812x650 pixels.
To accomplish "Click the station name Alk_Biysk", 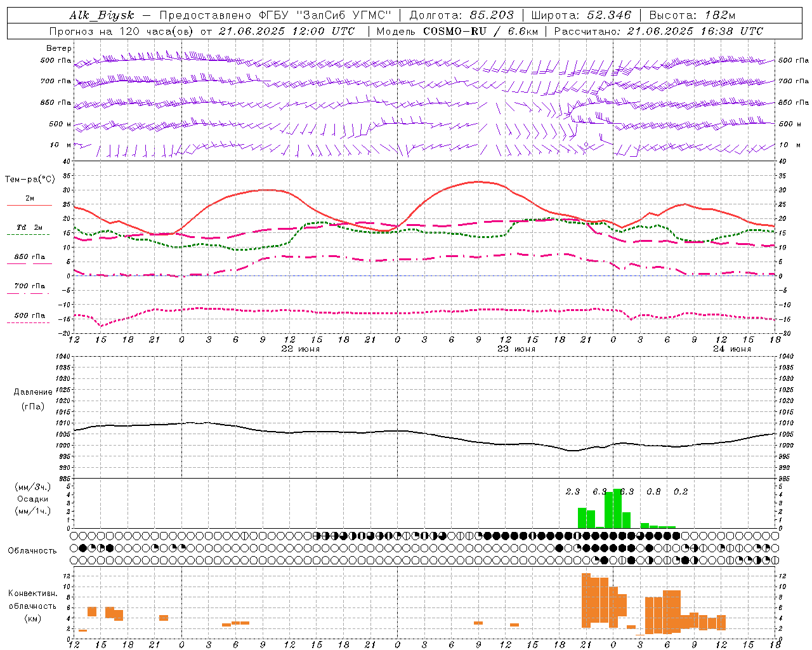I will [x=101, y=15].
